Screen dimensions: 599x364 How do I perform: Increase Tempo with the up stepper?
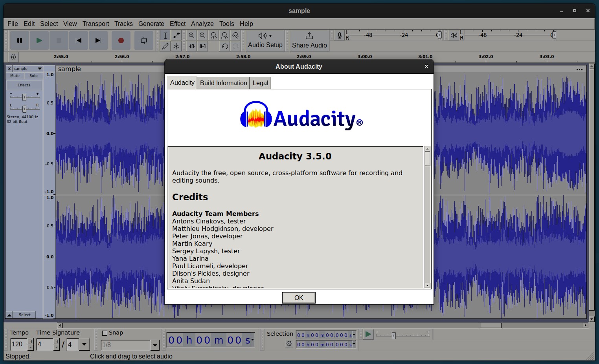click(x=31, y=341)
